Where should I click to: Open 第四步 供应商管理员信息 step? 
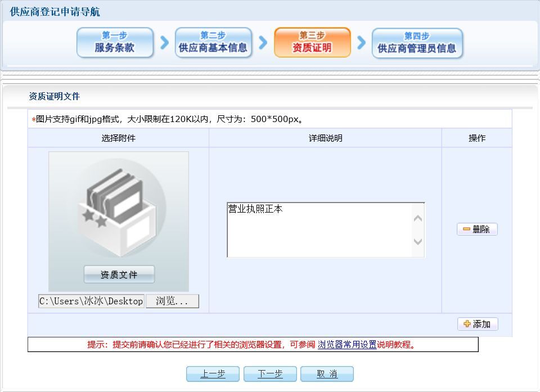(417, 43)
